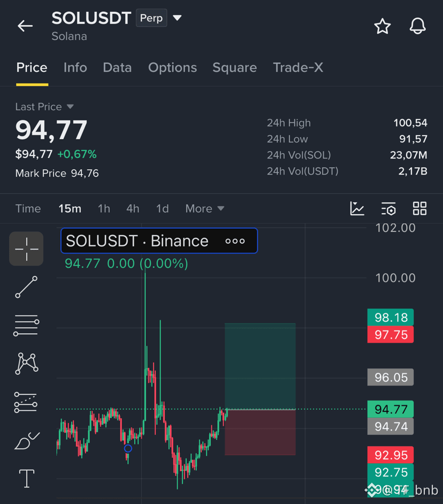Screen dimensions: 443x504
Task: Select the 1h chart interval
Action: pos(104,208)
